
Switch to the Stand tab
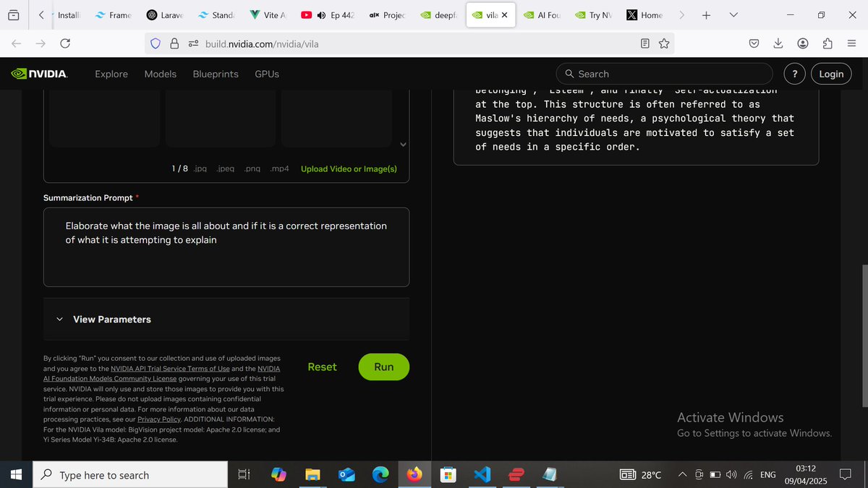tap(216, 14)
